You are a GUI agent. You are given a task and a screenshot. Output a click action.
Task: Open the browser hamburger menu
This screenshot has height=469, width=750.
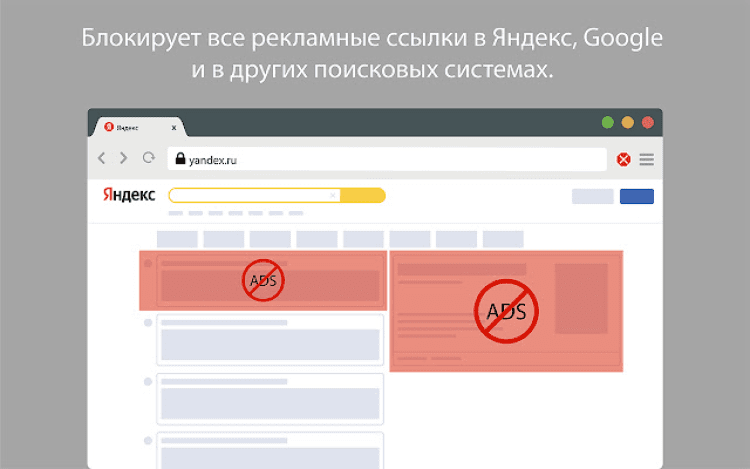[647, 159]
